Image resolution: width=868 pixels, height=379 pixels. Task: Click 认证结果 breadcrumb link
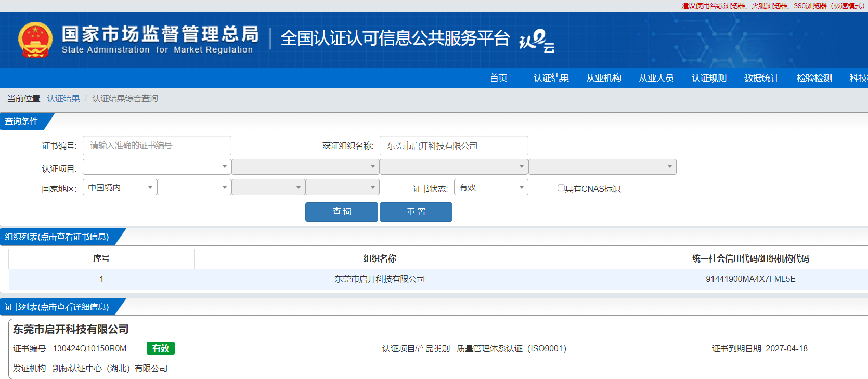63,98
